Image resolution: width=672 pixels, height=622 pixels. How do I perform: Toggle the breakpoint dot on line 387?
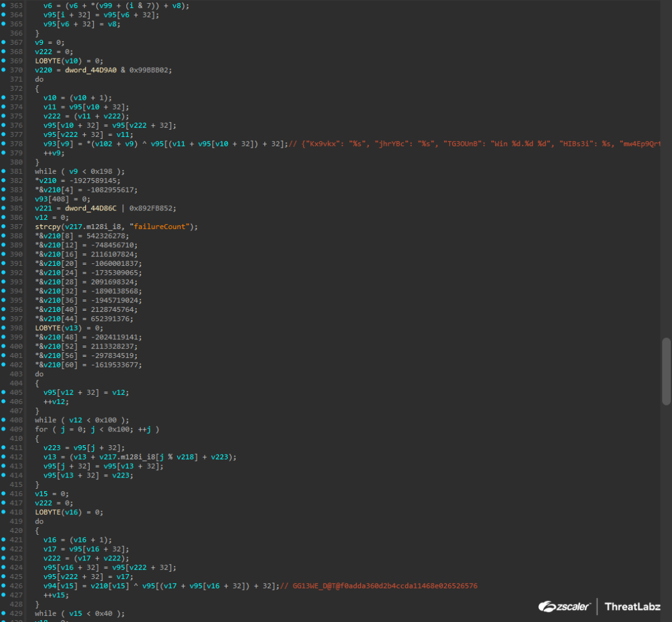coord(4,227)
